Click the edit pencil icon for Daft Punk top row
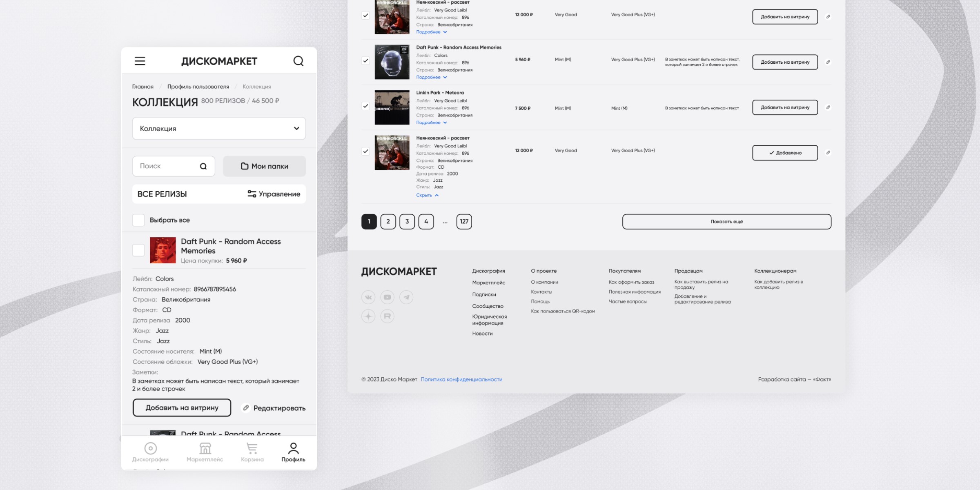The image size is (980, 490). tap(828, 62)
